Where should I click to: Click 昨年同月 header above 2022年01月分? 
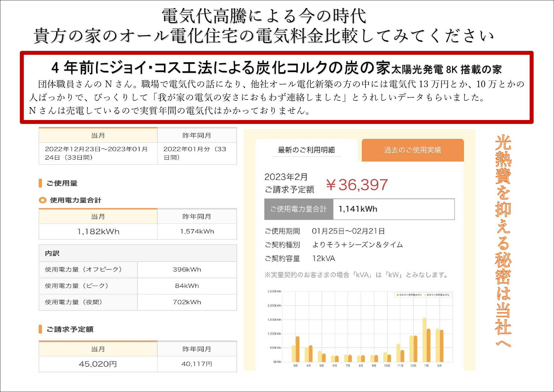[197, 136]
